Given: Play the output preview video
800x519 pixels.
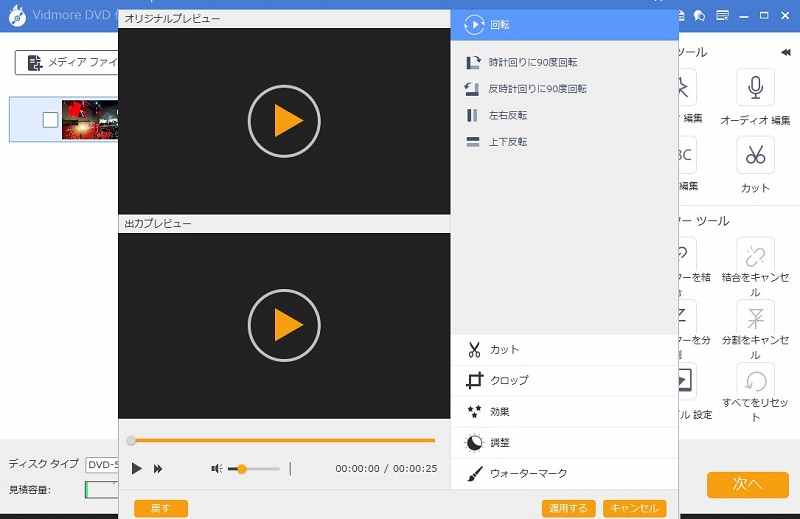Looking at the screenshot, I should coord(284,325).
